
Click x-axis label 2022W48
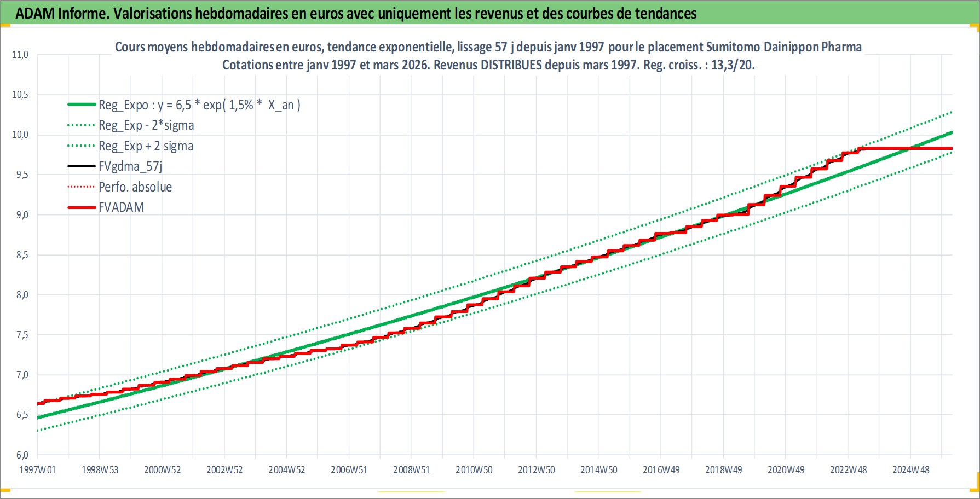(x=848, y=470)
